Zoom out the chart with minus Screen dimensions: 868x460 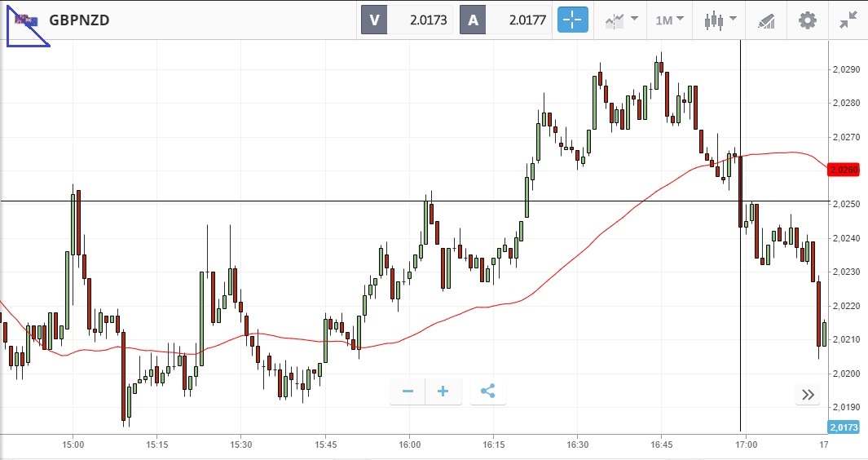(x=408, y=391)
